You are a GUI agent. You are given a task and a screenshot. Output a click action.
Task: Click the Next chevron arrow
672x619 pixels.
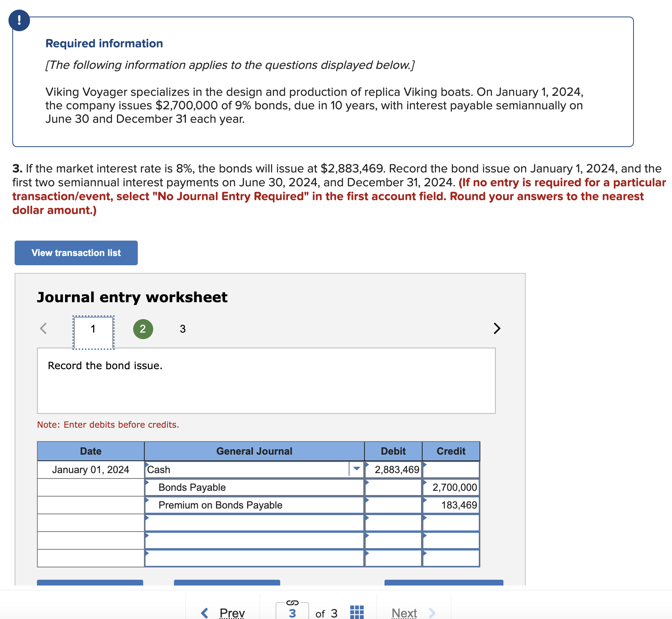432,613
